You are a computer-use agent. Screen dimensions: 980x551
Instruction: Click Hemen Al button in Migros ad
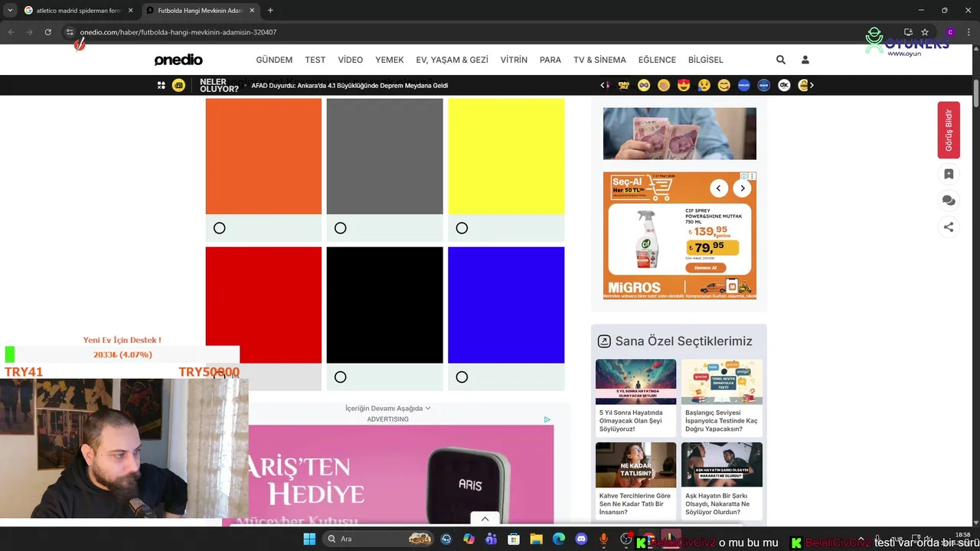click(x=706, y=268)
